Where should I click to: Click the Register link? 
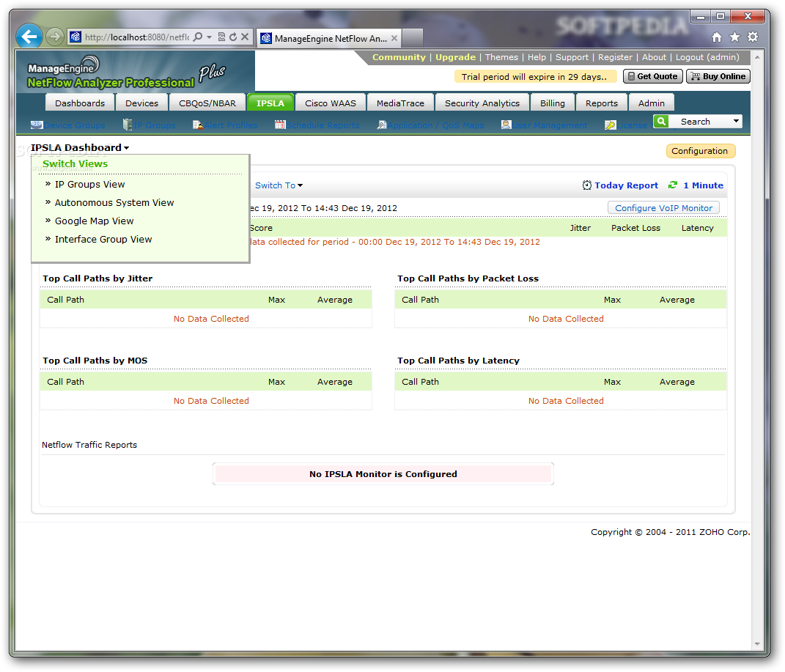coord(615,57)
